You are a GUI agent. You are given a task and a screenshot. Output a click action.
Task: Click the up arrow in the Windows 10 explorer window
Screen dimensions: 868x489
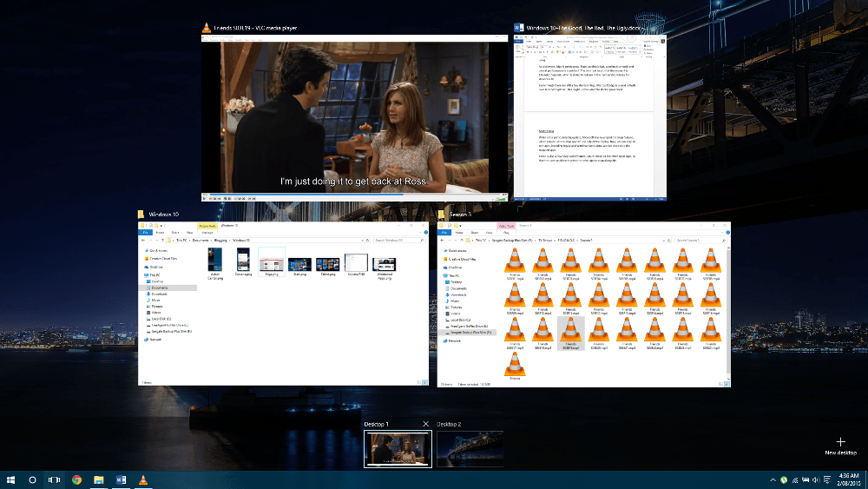162,241
